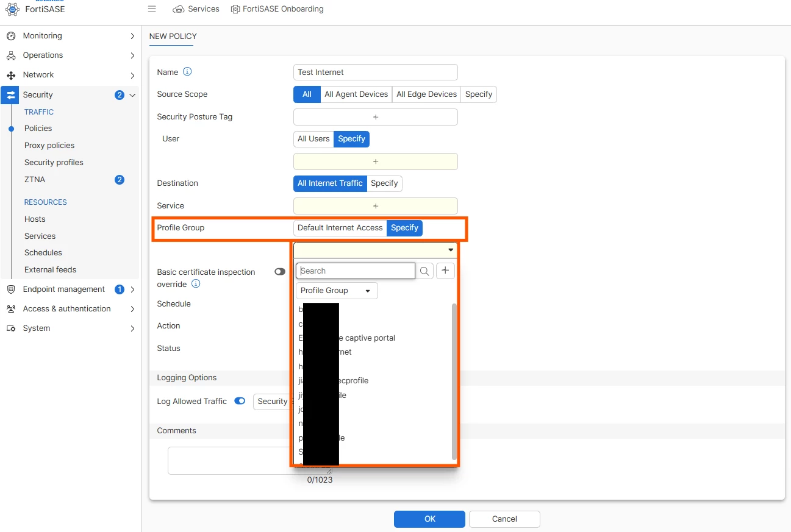Open Schedules under Resources
The height and width of the screenshot is (532, 791).
(x=43, y=253)
